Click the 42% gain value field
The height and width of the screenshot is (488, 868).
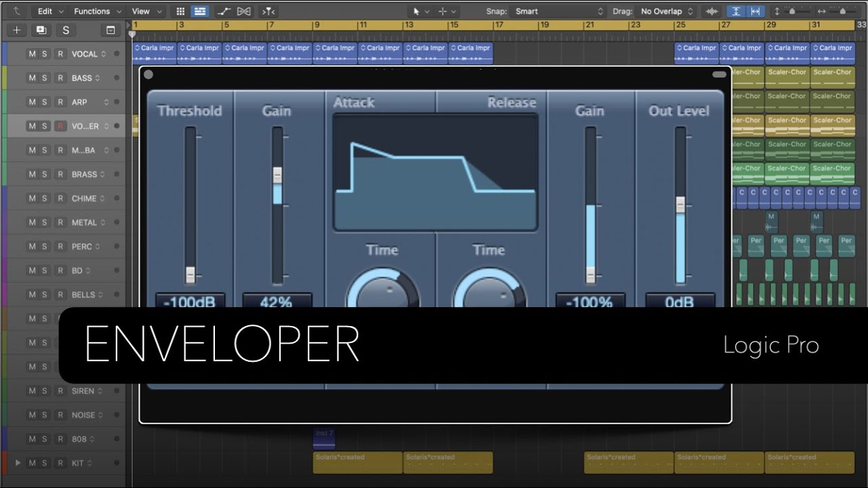277,301
